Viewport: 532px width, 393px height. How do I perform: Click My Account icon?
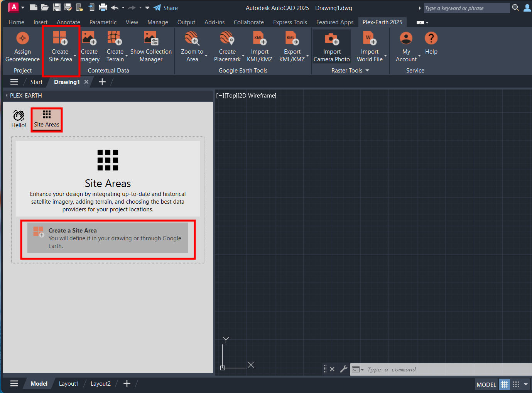406,38
